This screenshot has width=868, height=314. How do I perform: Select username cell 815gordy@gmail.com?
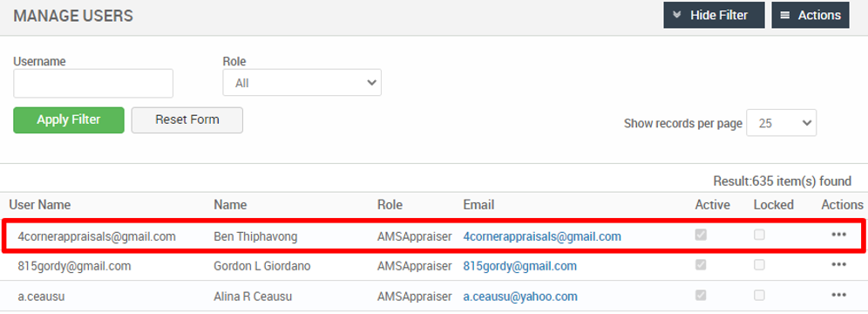(74, 266)
